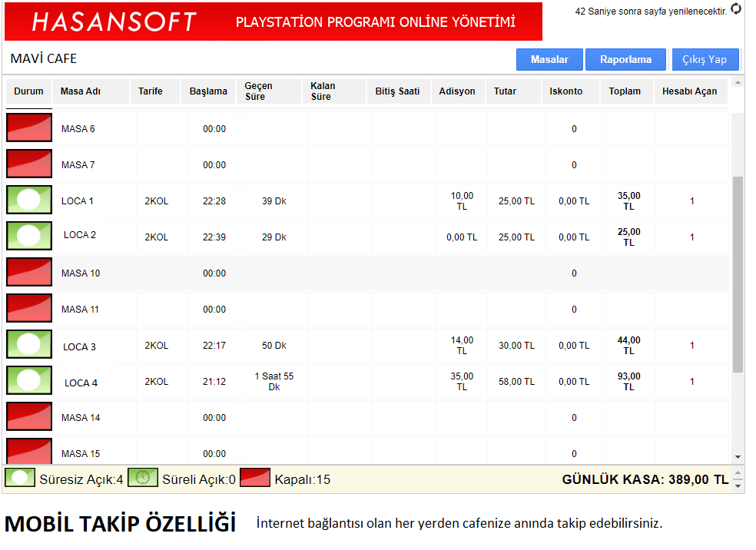Open the Raporlama page
Viewport: 756px width, 550px height.
625,59
